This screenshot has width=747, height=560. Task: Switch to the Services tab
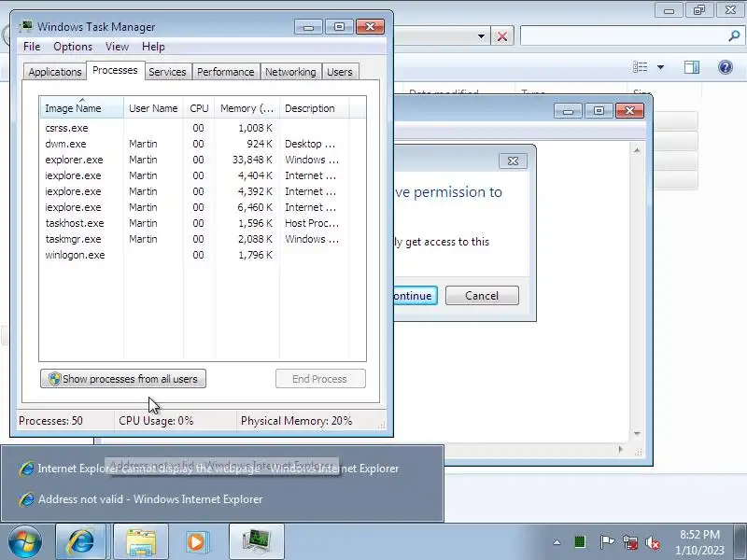pyautogui.click(x=167, y=72)
